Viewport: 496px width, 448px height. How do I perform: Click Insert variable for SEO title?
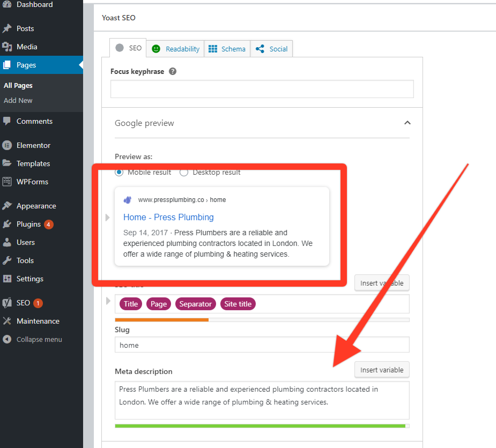tap(382, 283)
